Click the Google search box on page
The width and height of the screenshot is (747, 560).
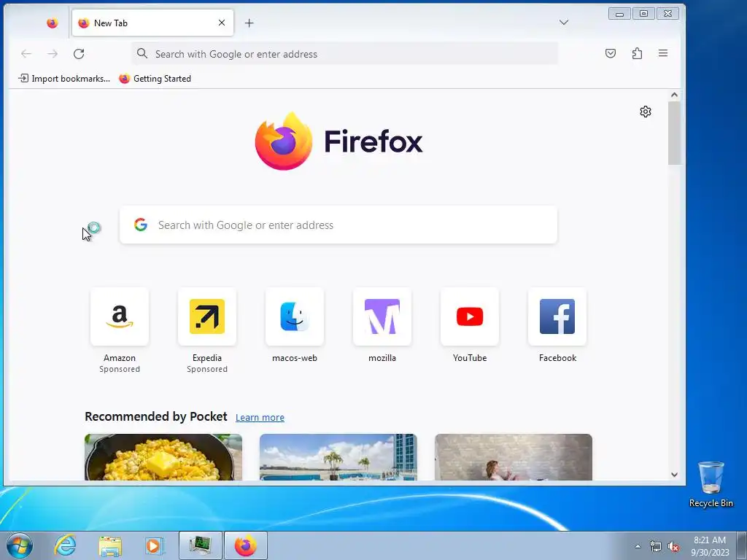coord(338,225)
